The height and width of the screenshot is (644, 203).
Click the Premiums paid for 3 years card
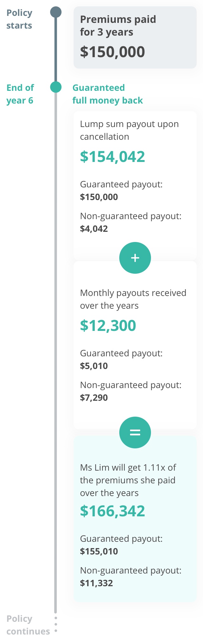pyautogui.click(x=135, y=37)
